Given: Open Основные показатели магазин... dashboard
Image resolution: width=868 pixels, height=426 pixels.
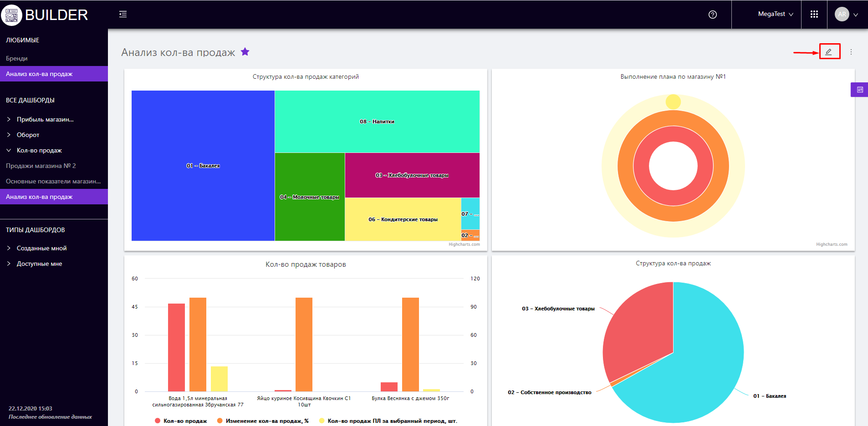Looking at the screenshot, I should tap(53, 181).
